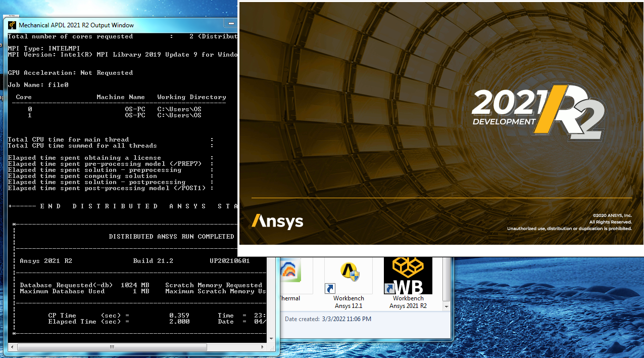Click the CP Time value "0.359"
The height and width of the screenshot is (358, 644).
[x=179, y=316]
